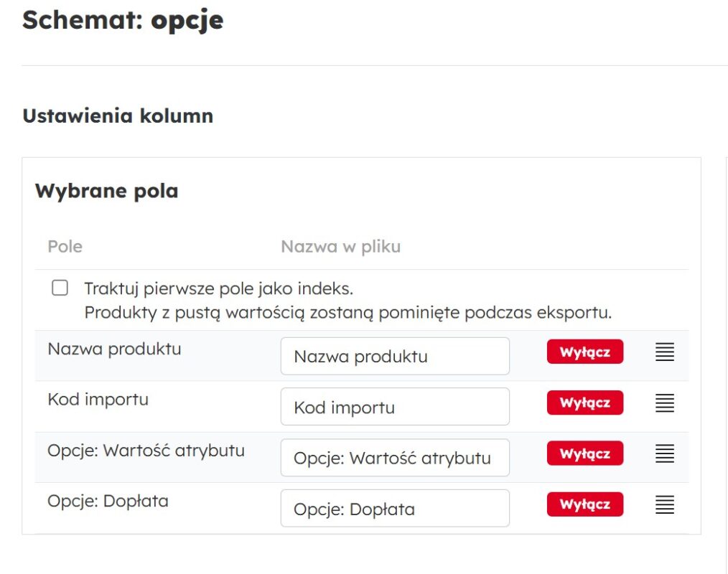
Task: Click Opcje: Dopłata label in Pole column
Action: [108, 501]
